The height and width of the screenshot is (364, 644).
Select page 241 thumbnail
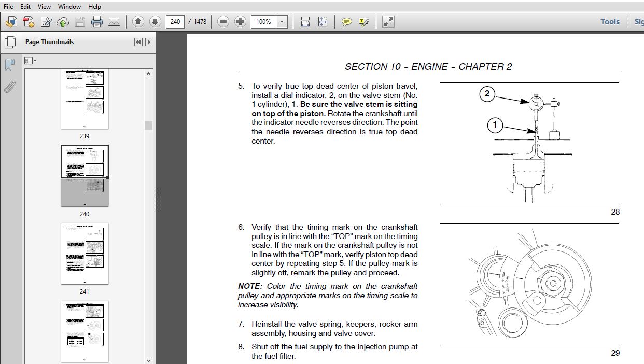point(85,254)
